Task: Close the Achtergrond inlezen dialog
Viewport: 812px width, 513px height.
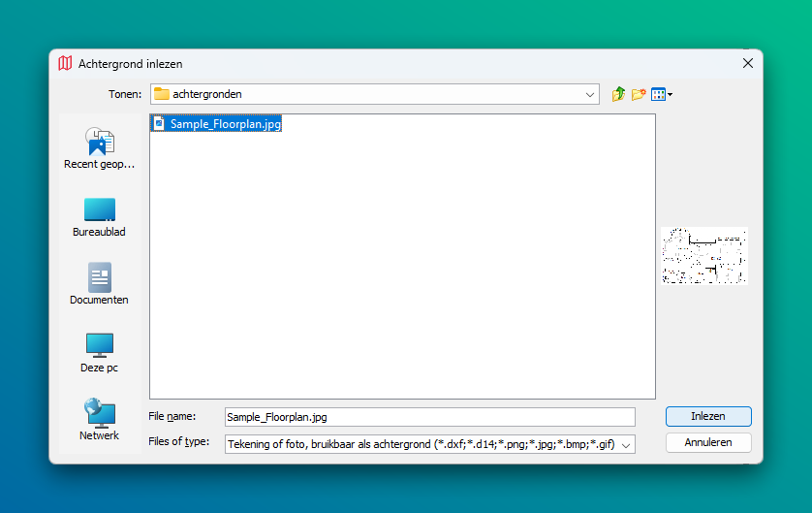Action: tap(747, 63)
